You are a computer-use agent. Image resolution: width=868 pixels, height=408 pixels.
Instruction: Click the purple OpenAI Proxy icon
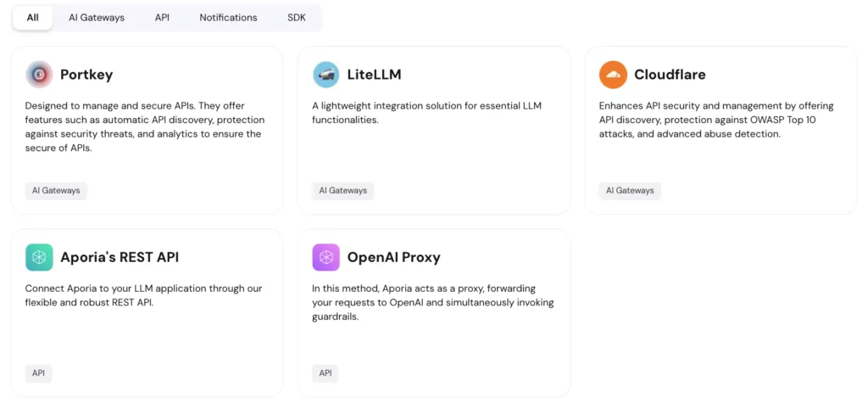[x=326, y=257]
